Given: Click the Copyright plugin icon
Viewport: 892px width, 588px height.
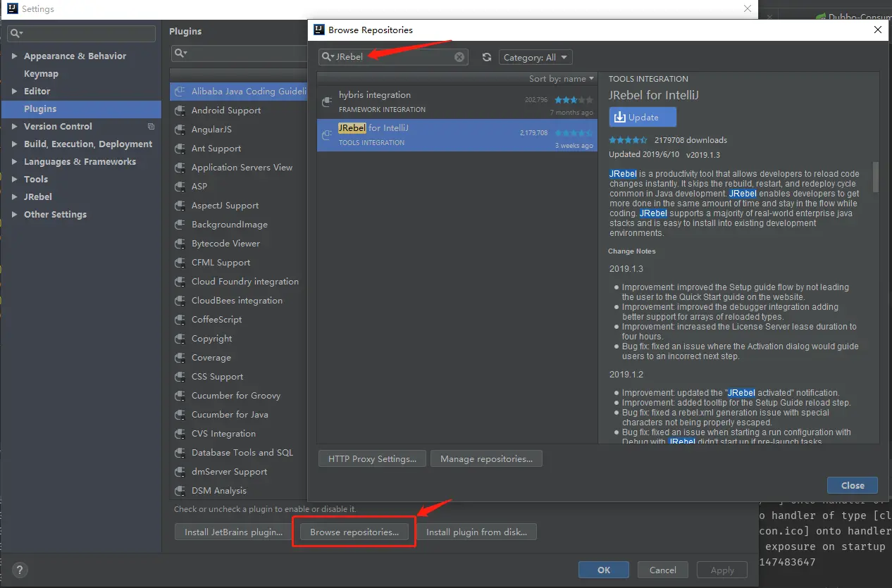Looking at the screenshot, I should point(180,339).
